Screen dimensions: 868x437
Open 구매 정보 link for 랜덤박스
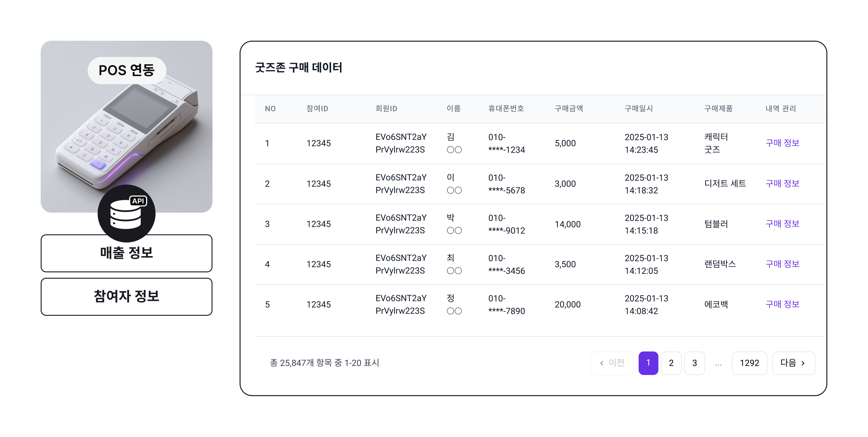[x=782, y=264]
